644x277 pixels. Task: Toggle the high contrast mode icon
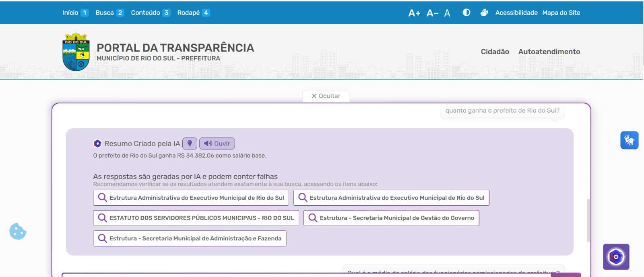tap(466, 12)
